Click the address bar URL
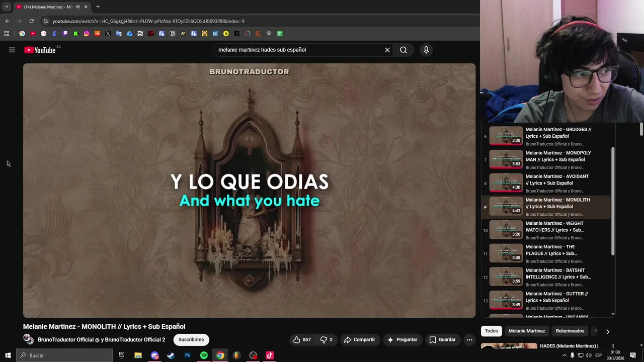644x362 pixels. pos(148,21)
